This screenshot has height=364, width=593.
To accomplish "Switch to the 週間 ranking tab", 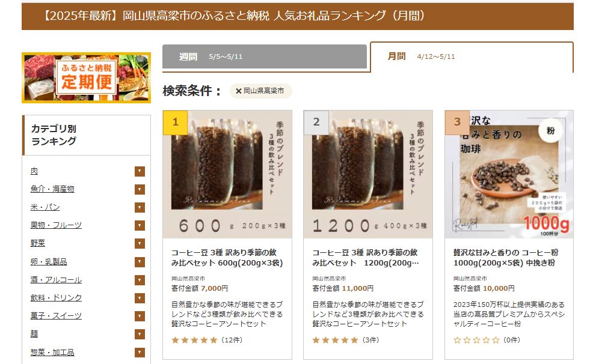I will point(265,56).
